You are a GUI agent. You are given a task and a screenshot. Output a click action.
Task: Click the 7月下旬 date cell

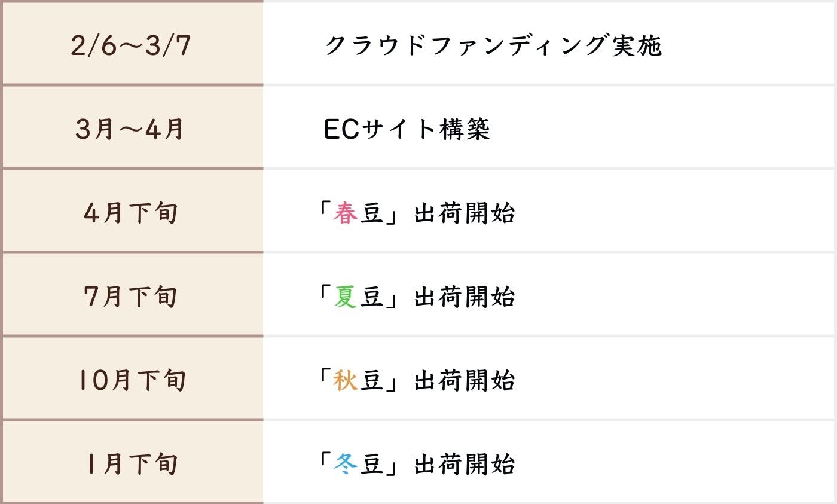point(131,297)
